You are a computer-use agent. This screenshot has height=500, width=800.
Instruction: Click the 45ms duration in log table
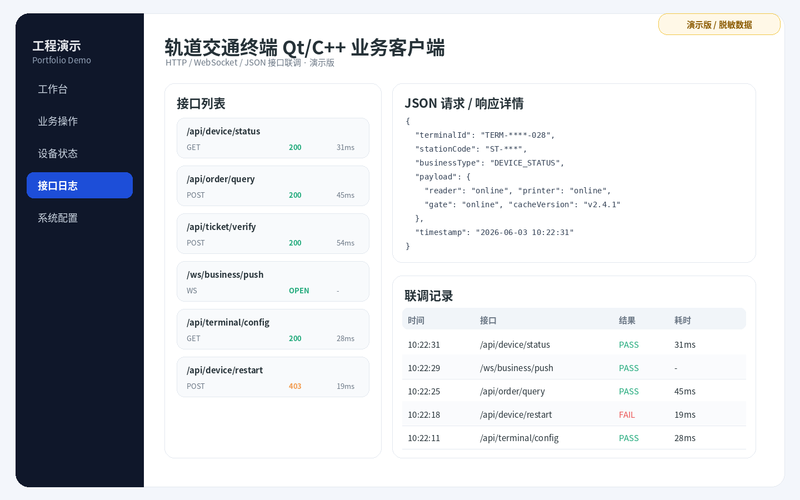[x=685, y=391]
